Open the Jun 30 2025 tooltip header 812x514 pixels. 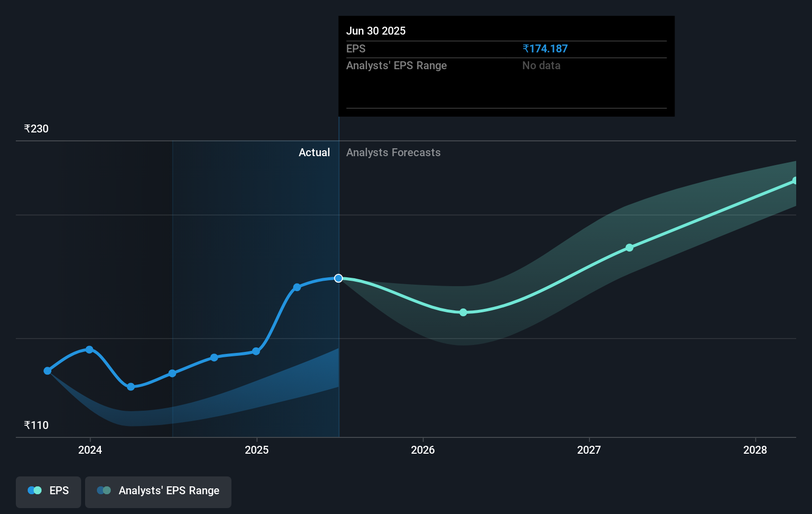pos(376,31)
